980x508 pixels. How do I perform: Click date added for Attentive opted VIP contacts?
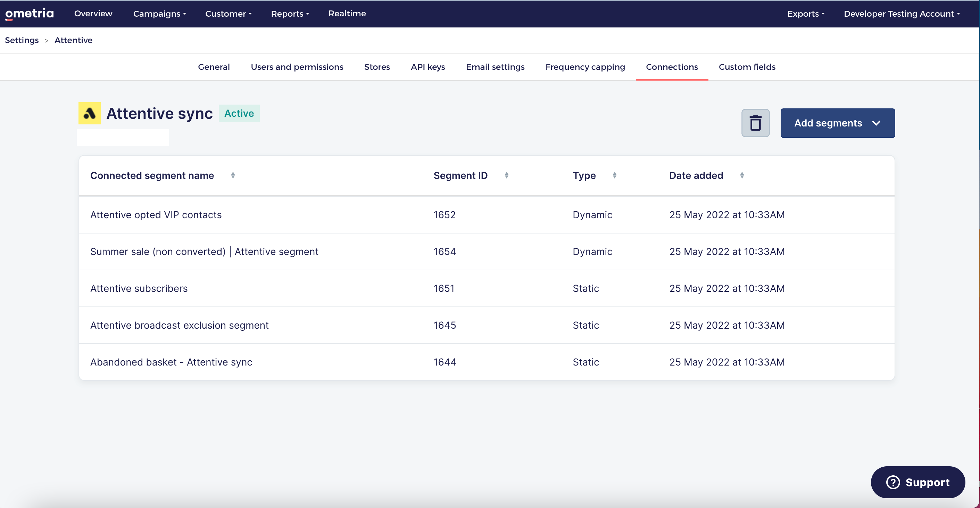726,215
